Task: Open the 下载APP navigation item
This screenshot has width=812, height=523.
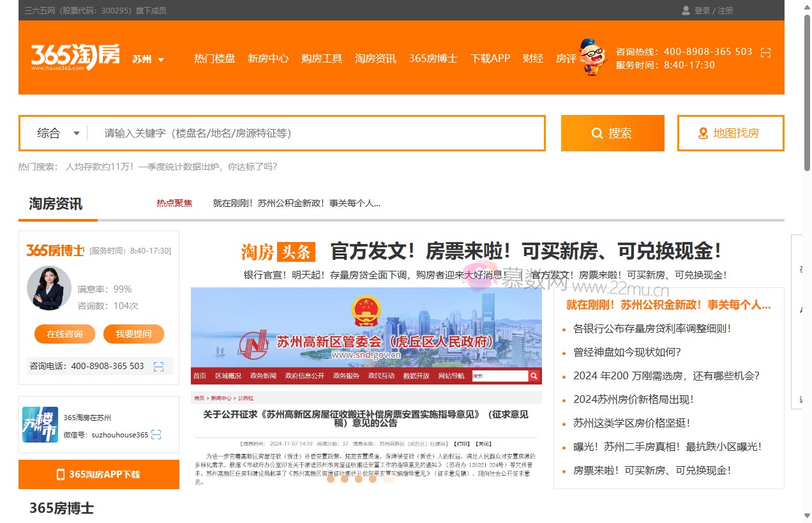Action: tap(490, 58)
